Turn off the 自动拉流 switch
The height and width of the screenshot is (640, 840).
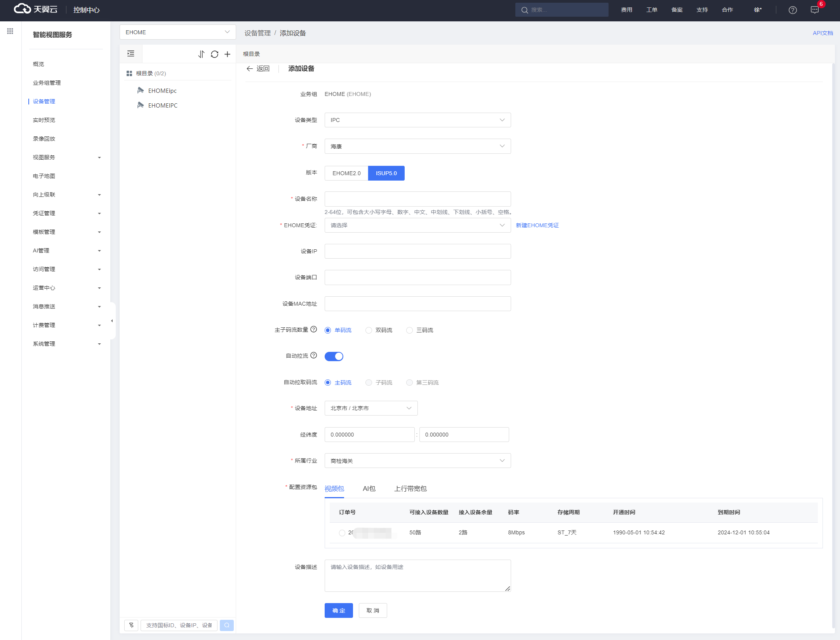[334, 356]
